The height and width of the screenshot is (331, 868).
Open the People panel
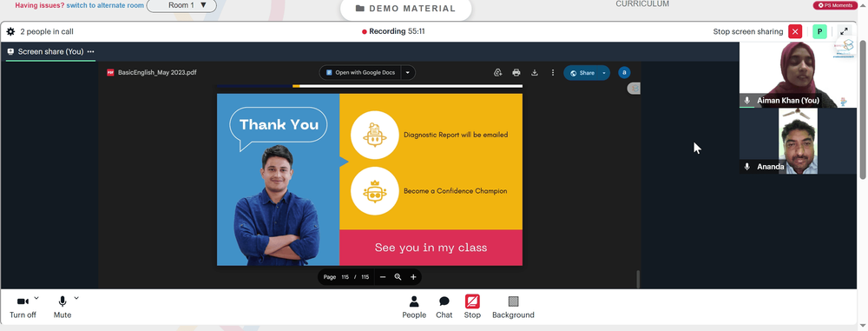coord(414,308)
